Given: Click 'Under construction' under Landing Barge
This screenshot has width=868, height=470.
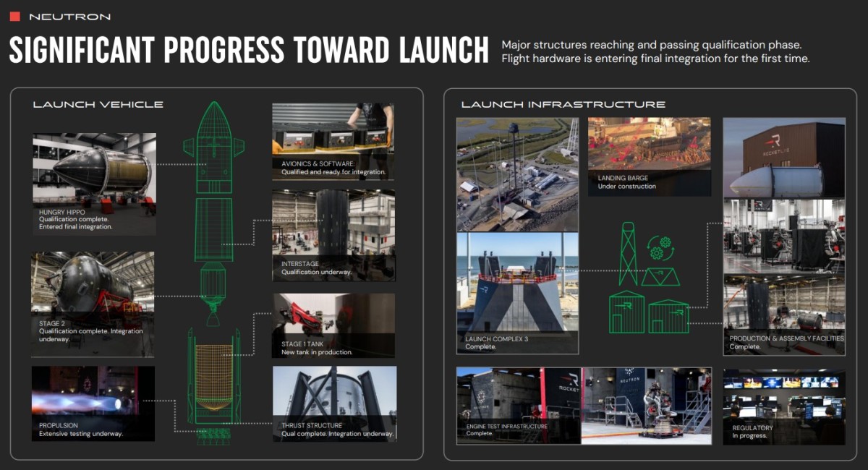Looking at the screenshot, I should coord(626,186).
